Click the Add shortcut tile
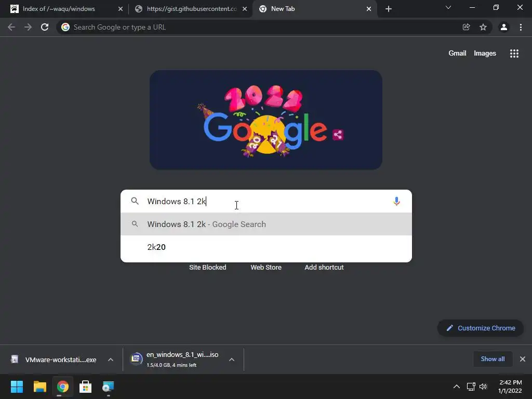This screenshot has height=399, width=532. pyautogui.click(x=324, y=268)
